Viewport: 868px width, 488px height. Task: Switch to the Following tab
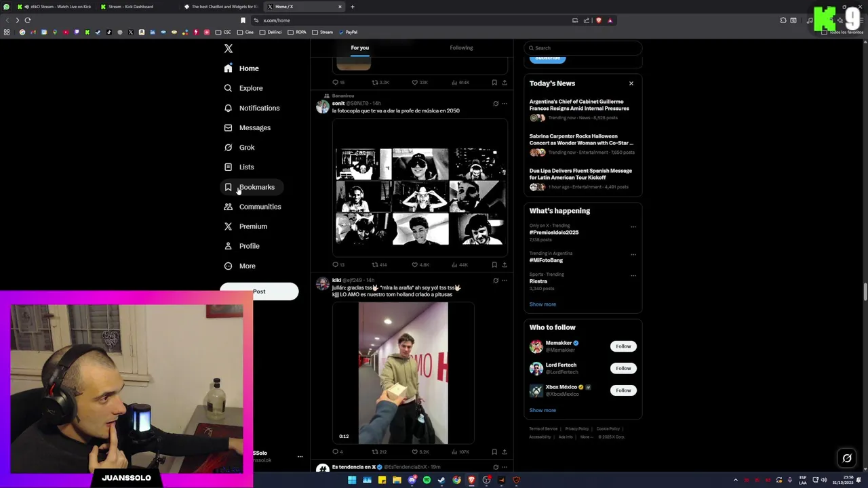pos(461,48)
